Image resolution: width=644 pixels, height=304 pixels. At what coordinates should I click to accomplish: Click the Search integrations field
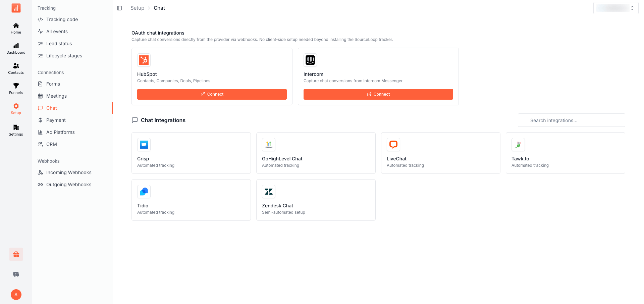(572, 120)
